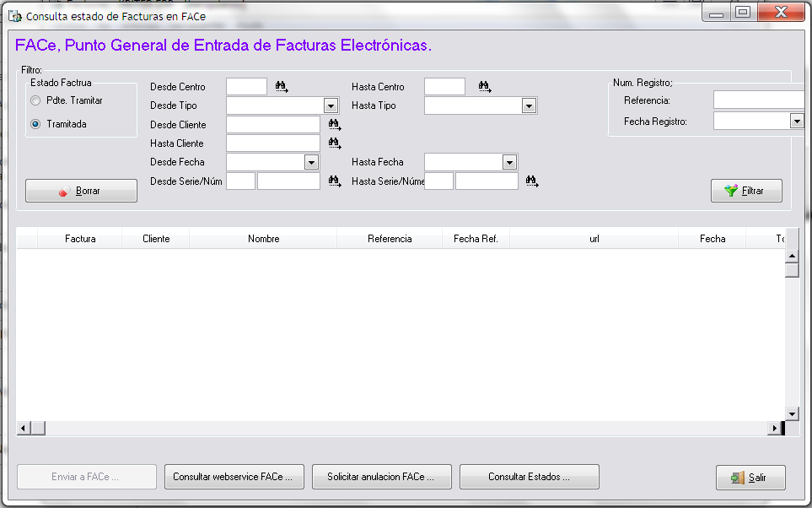Focus the Desde Núm number input field
This screenshot has width=812, height=508.
(x=288, y=181)
